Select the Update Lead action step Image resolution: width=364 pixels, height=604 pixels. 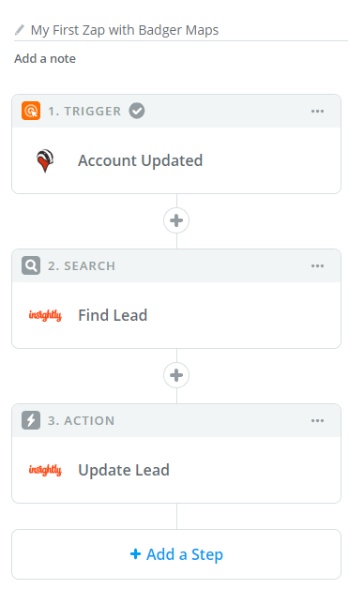(176, 470)
